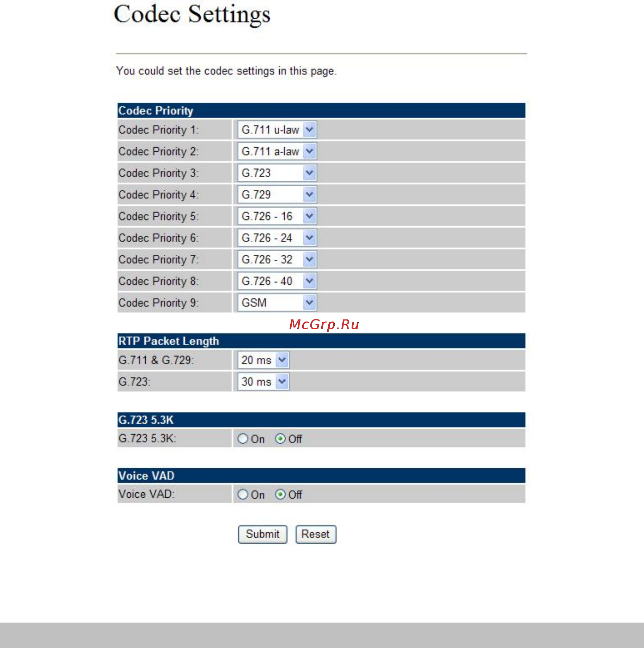Screen dimensions: 644x648
Task: Select Off for G.723 5.3K
Action: [x=280, y=439]
